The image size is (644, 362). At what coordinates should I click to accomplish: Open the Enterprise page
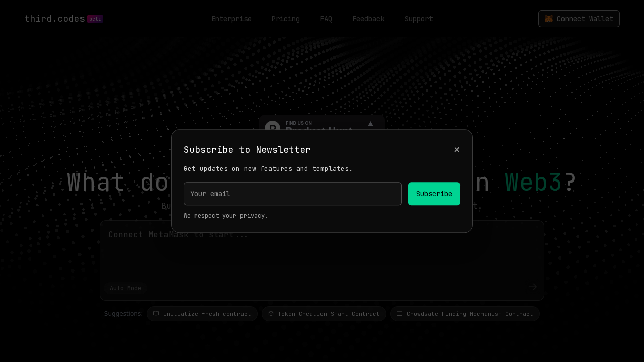[x=231, y=19]
